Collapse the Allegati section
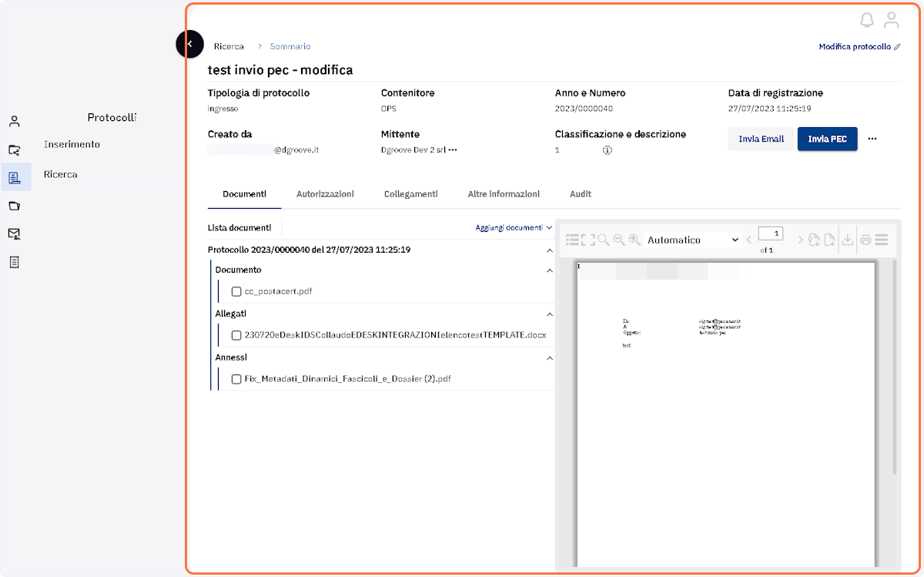The image size is (924, 577). pos(549,314)
